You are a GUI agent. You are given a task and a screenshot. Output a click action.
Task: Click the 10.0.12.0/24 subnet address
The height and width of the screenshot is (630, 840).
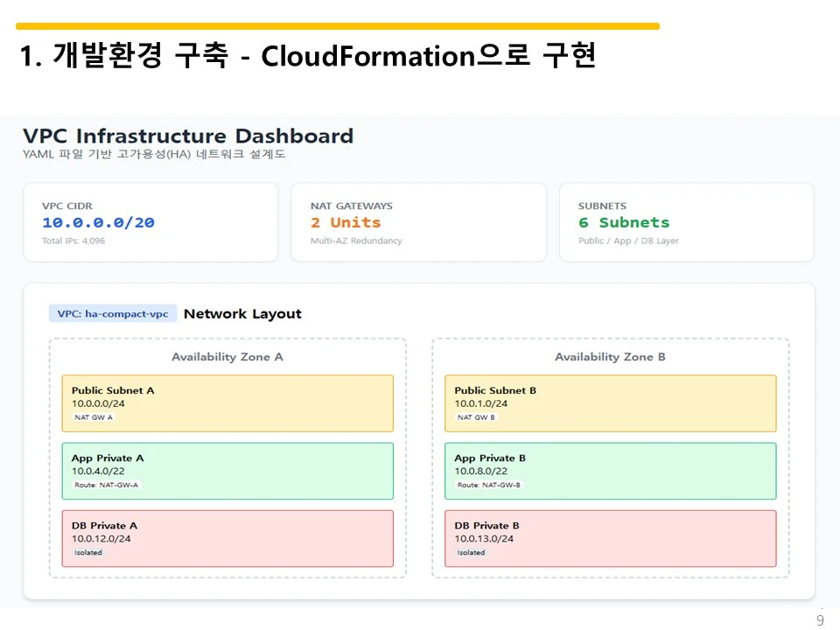click(x=101, y=538)
